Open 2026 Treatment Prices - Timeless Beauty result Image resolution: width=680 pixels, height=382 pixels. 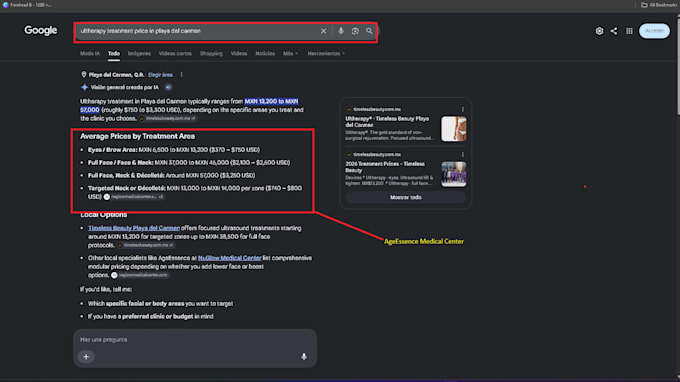(385, 167)
